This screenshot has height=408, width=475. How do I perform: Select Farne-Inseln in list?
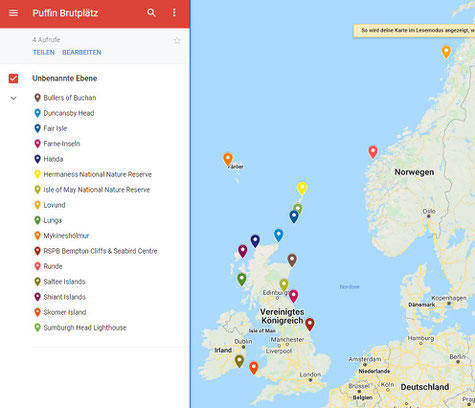(57, 144)
